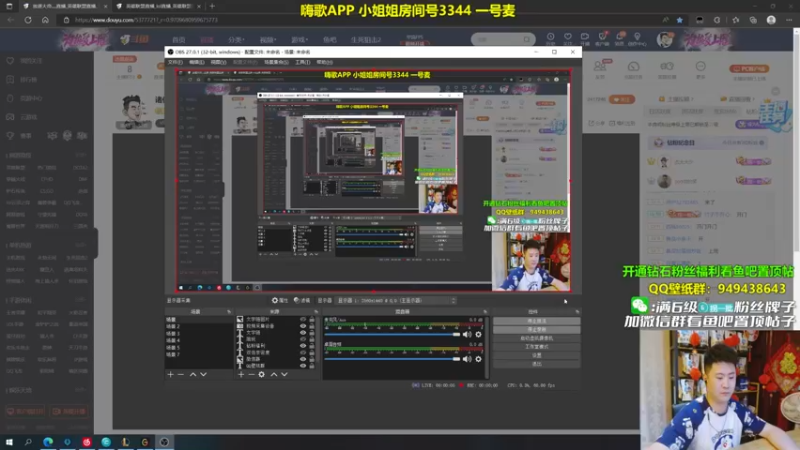Toggle visibility of the fourth source row

[303, 339]
